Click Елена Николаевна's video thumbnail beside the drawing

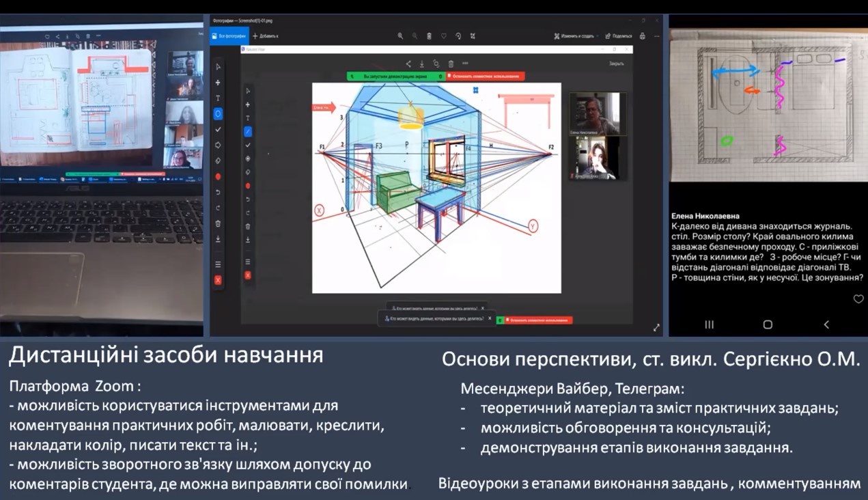pyautogui.click(x=593, y=113)
